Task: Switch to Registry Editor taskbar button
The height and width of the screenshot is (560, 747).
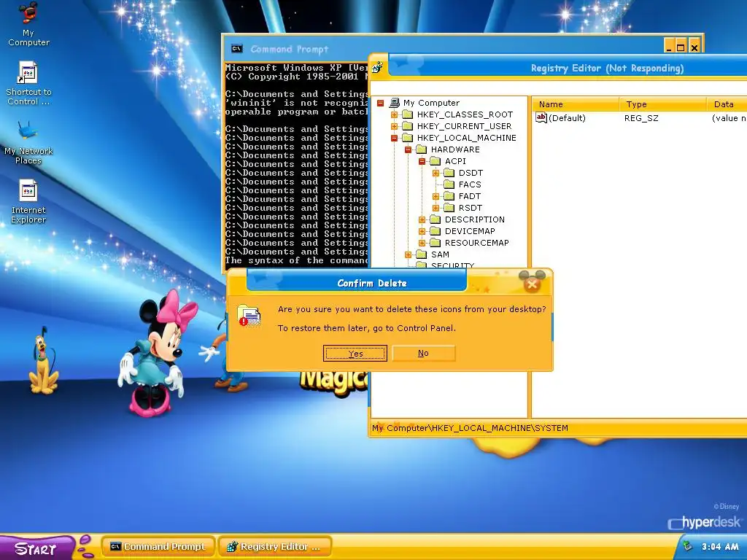Action: pos(274,547)
